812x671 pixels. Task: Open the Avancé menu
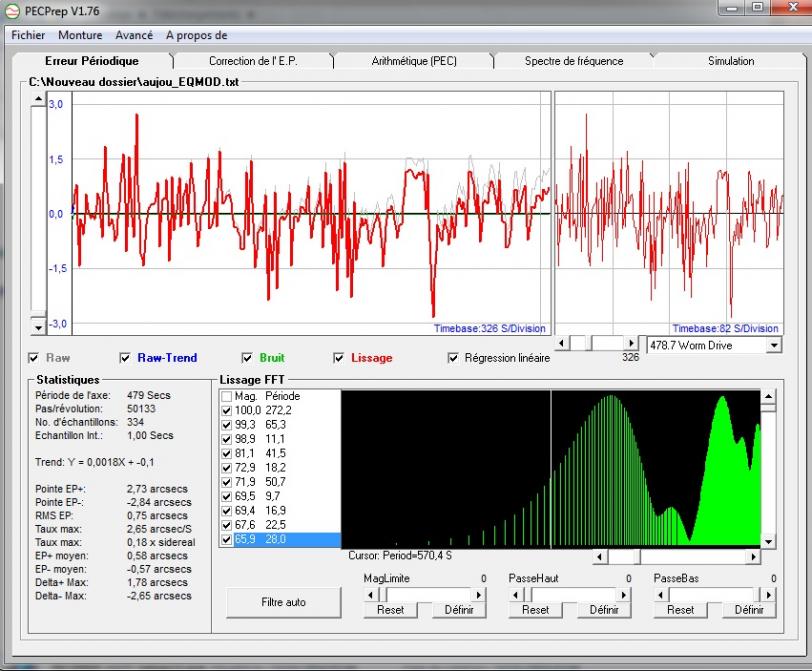134,35
